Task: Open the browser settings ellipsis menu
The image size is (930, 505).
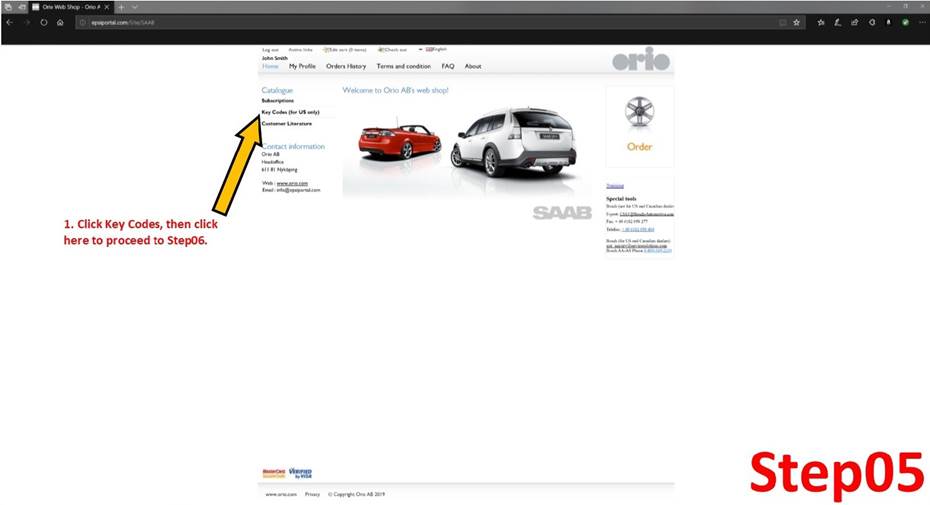Action: coord(922,23)
